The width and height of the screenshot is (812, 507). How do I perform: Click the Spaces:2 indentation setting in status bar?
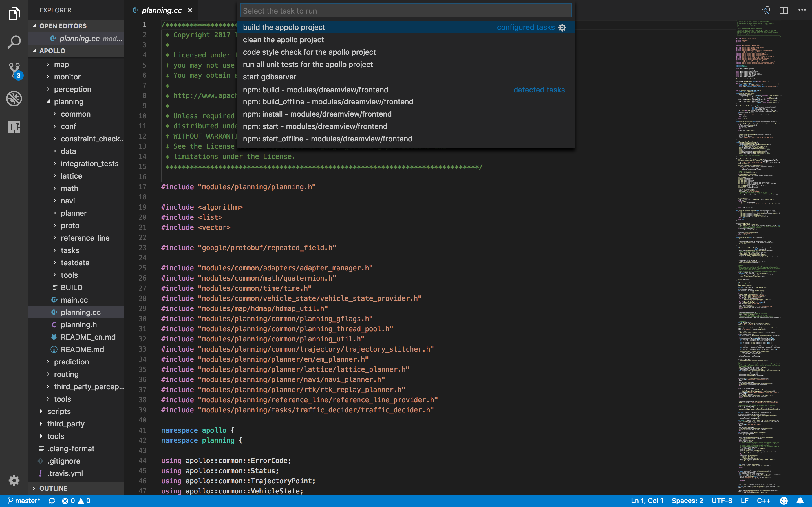pyautogui.click(x=687, y=501)
